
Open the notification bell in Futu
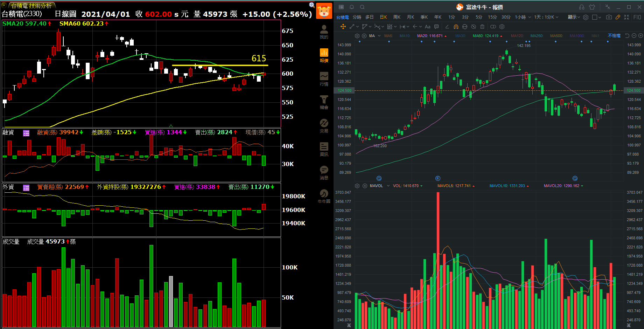pyautogui.click(x=352, y=7)
